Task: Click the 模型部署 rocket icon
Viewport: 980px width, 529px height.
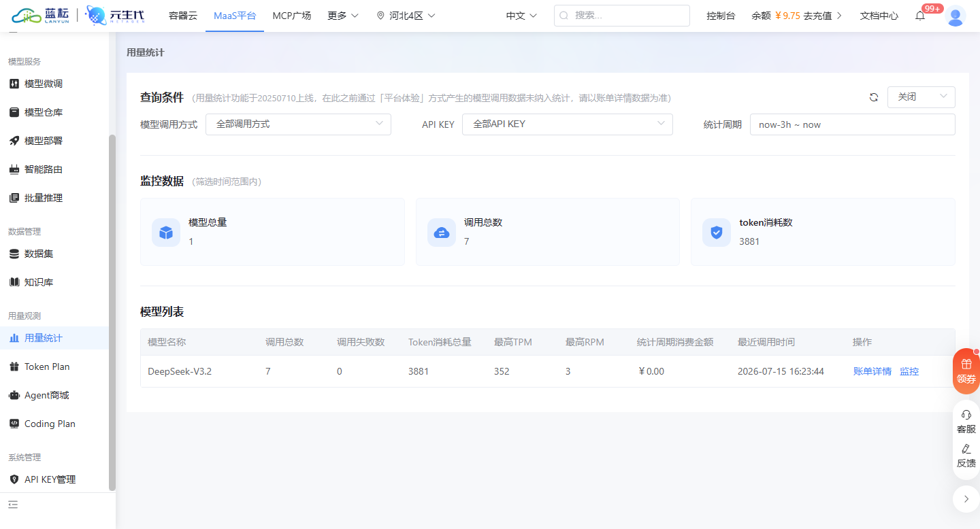Action: (x=14, y=141)
